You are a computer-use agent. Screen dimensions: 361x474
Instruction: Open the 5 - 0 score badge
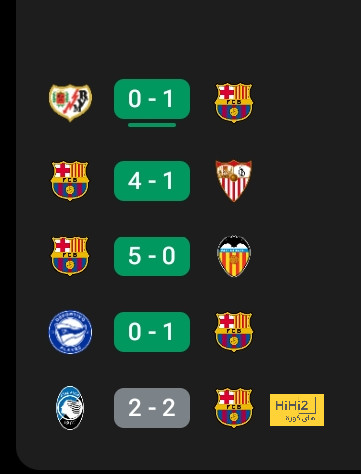pyautogui.click(x=152, y=256)
